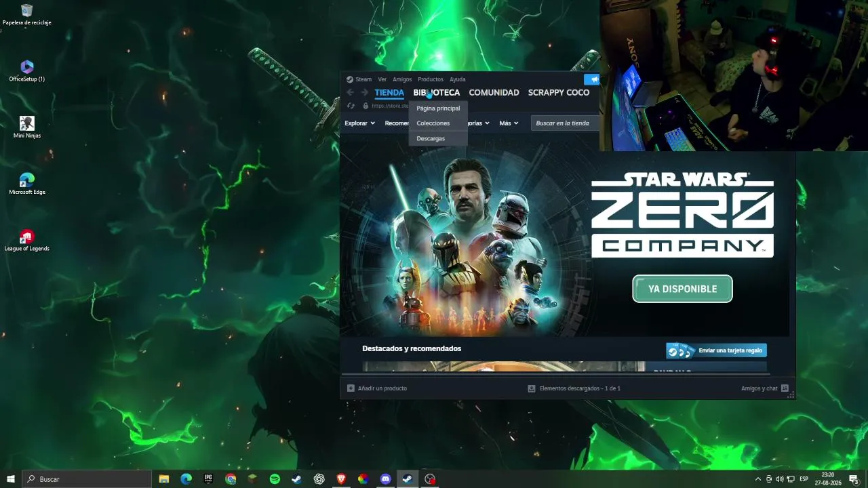Open the last taskbar app with red badge
The width and height of the screenshot is (868, 488).
coord(430,479)
